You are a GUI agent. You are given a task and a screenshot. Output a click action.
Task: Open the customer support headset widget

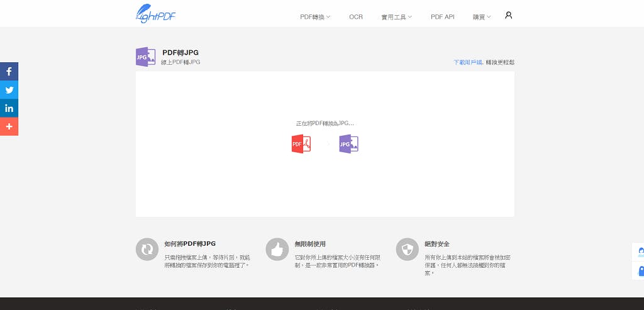point(640,252)
